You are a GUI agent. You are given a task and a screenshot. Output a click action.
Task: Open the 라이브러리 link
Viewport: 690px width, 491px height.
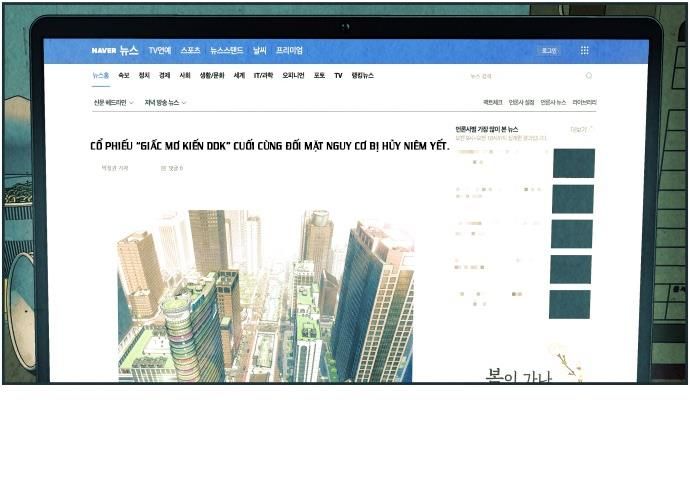(x=584, y=102)
